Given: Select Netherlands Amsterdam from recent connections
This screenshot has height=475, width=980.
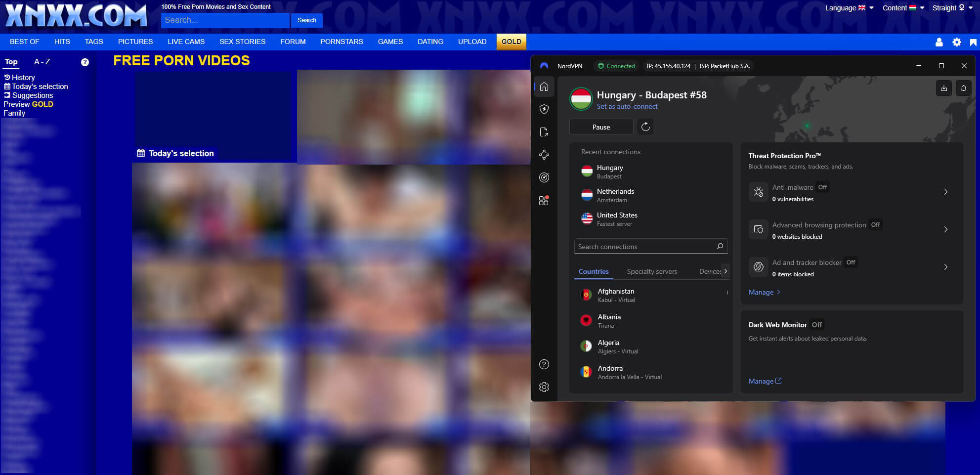Looking at the screenshot, I should [x=615, y=195].
